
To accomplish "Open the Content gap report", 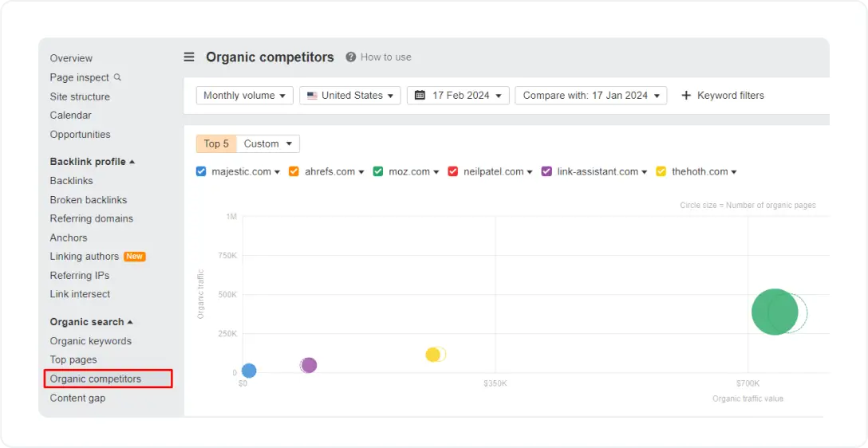I will [77, 398].
